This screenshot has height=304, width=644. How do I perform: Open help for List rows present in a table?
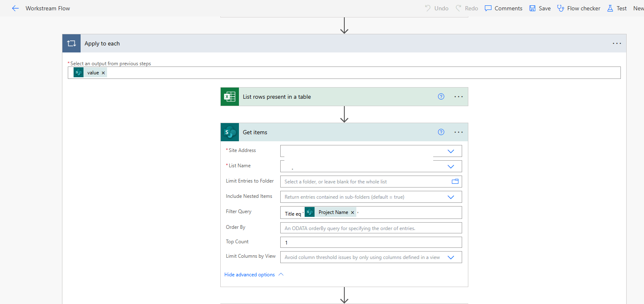(x=441, y=97)
